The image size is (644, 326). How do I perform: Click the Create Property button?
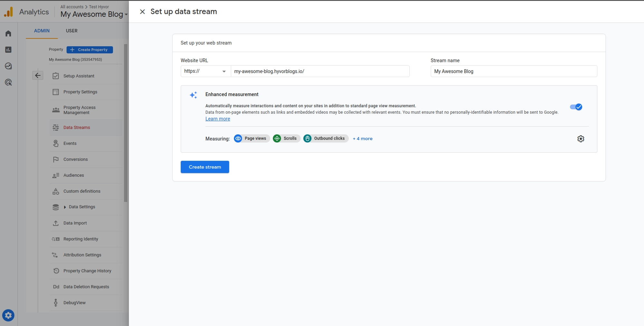click(90, 50)
